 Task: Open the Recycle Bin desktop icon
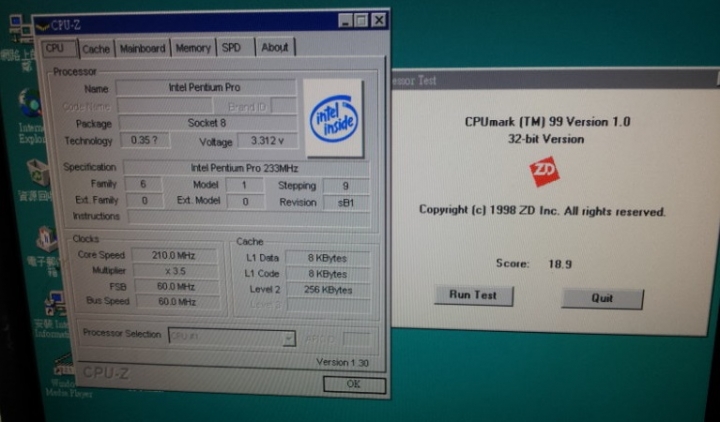(37, 180)
